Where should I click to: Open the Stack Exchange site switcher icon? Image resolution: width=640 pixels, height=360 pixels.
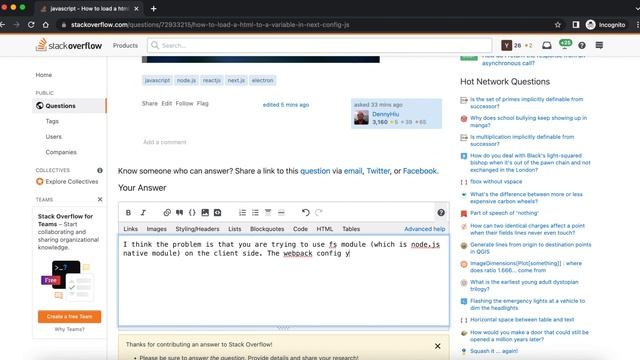coord(599,45)
